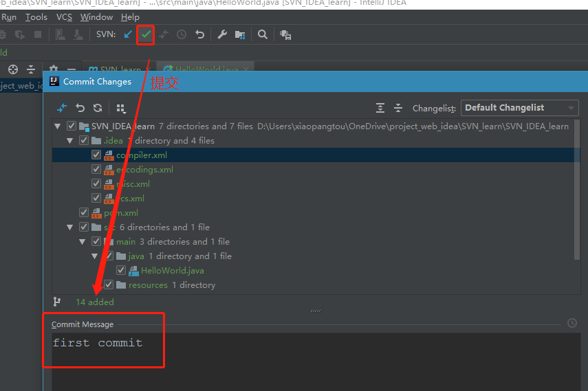Uncheck the src folder checkbox
This screenshot has width=588, height=391.
point(84,227)
